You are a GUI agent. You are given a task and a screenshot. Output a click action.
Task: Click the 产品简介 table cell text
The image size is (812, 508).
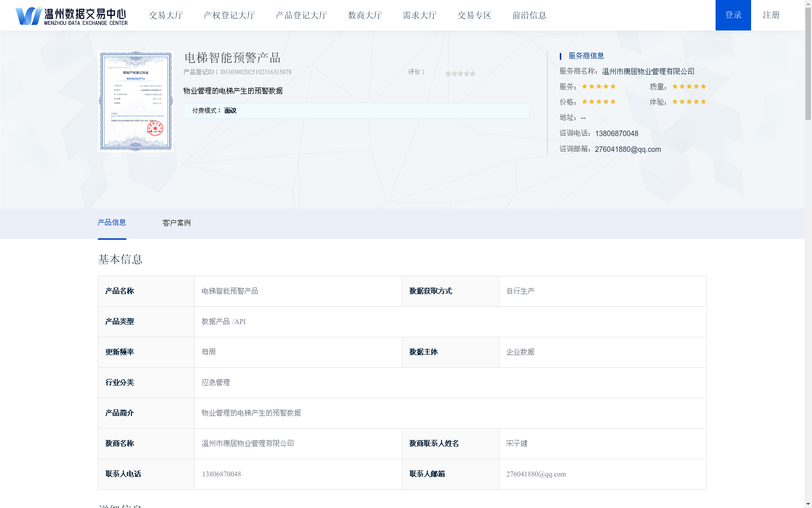pos(251,413)
